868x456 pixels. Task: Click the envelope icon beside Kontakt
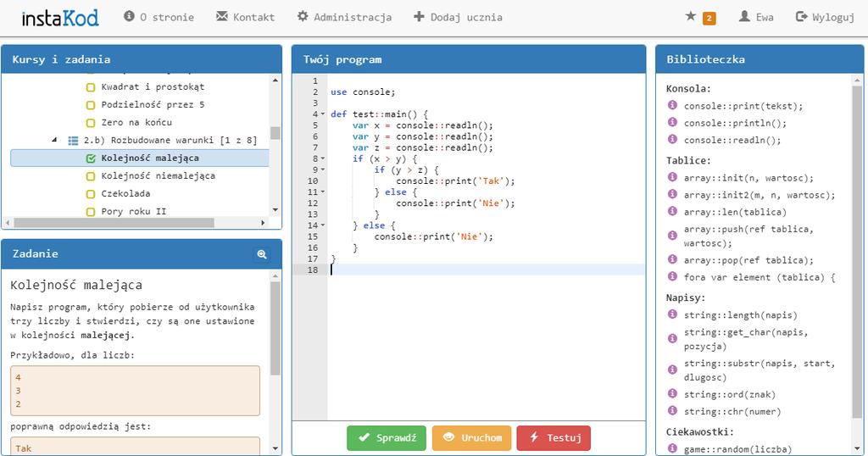click(x=222, y=16)
